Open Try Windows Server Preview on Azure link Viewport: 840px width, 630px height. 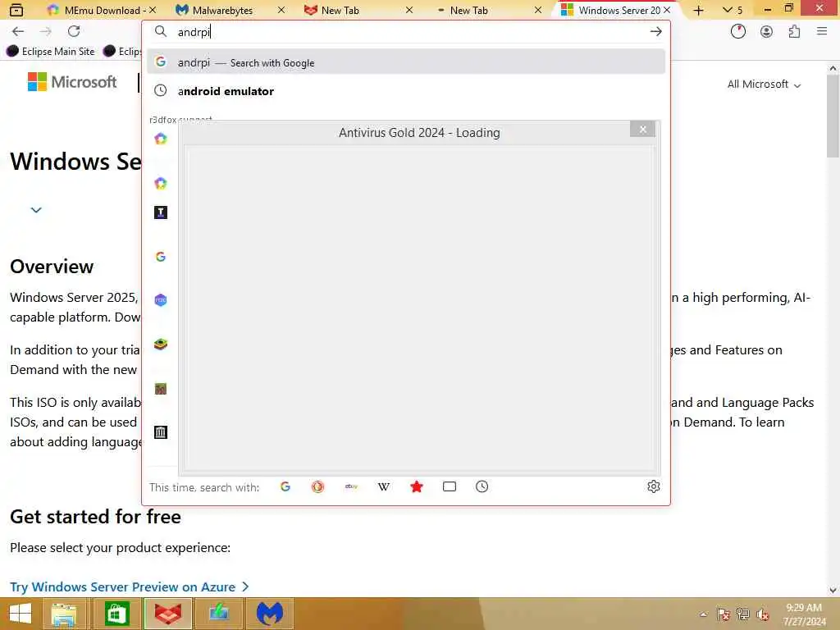click(130, 587)
